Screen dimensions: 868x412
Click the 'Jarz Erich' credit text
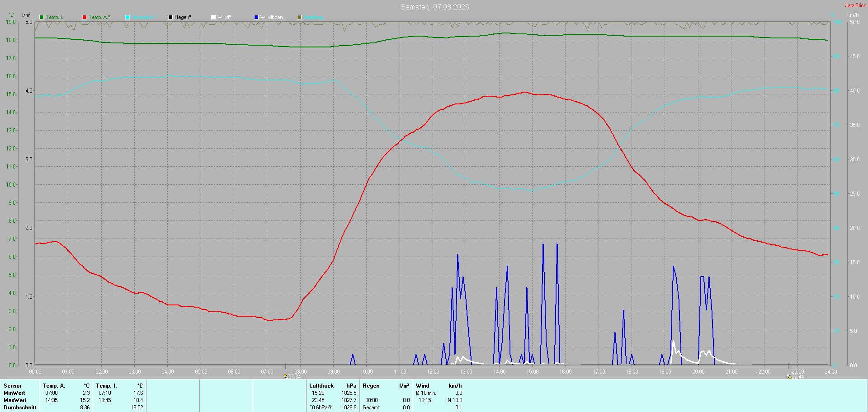click(856, 5)
